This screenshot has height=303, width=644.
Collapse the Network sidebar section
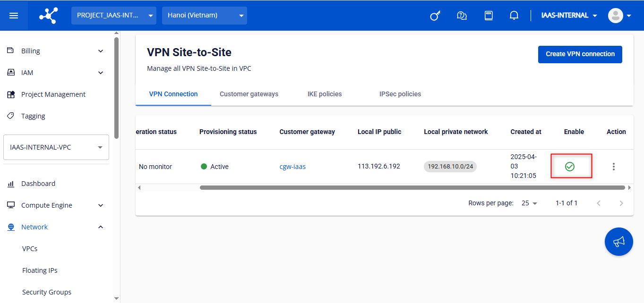click(100, 227)
